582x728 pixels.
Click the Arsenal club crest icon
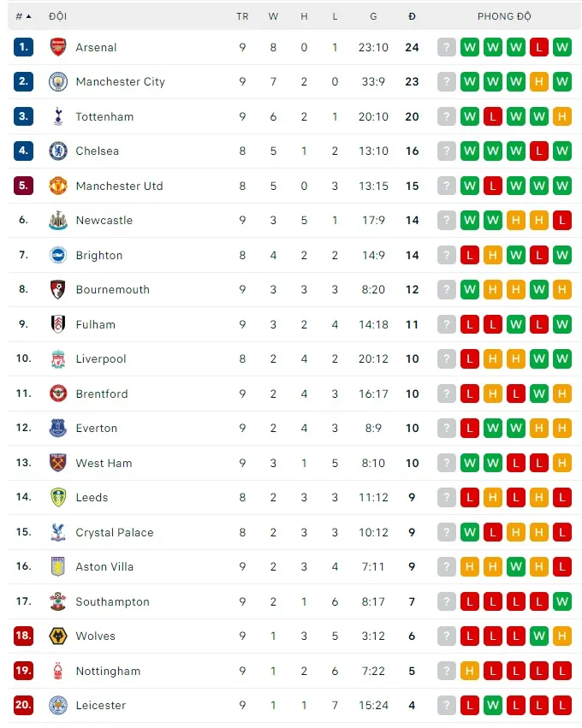(x=58, y=47)
